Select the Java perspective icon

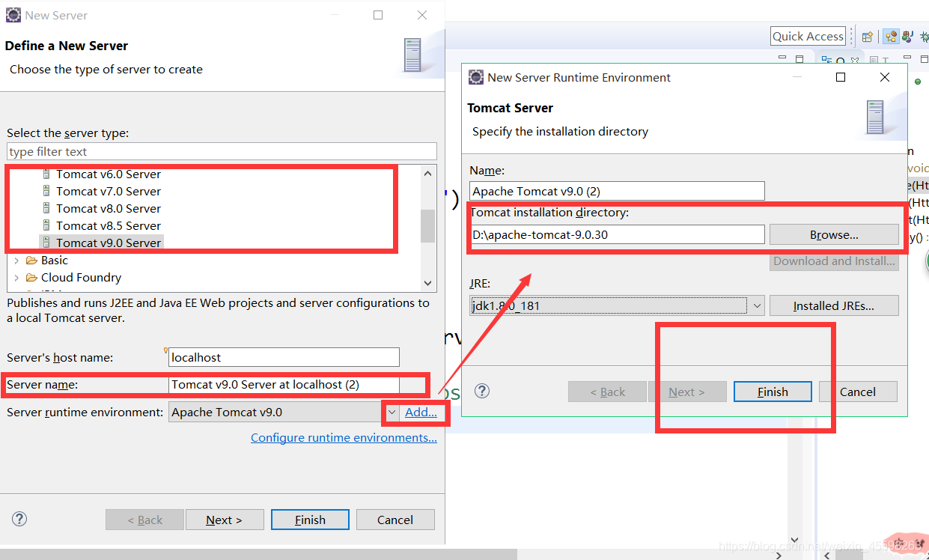point(908,36)
